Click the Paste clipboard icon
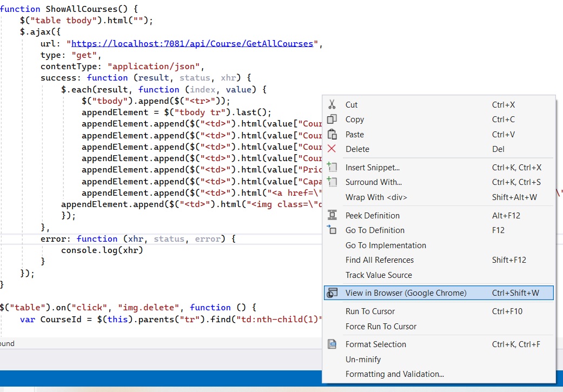 332,134
